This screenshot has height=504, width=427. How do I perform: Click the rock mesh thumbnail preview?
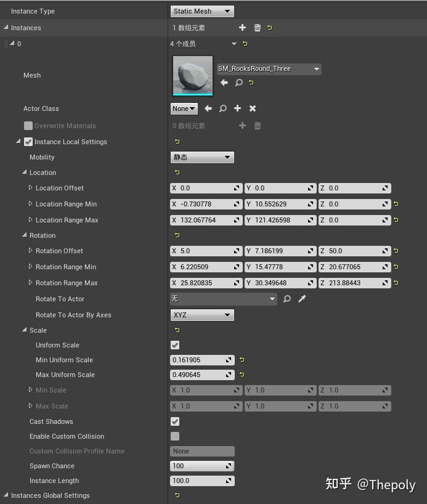[193, 76]
